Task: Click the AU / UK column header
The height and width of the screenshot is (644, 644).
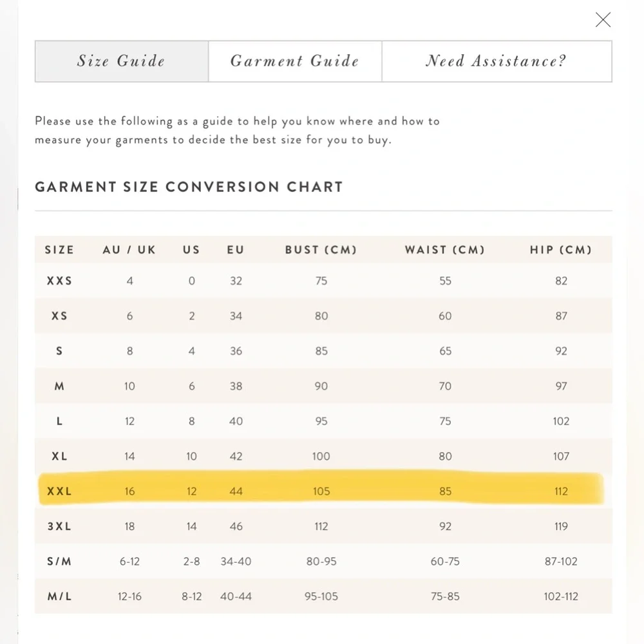Action: click(x=129, y=250)
